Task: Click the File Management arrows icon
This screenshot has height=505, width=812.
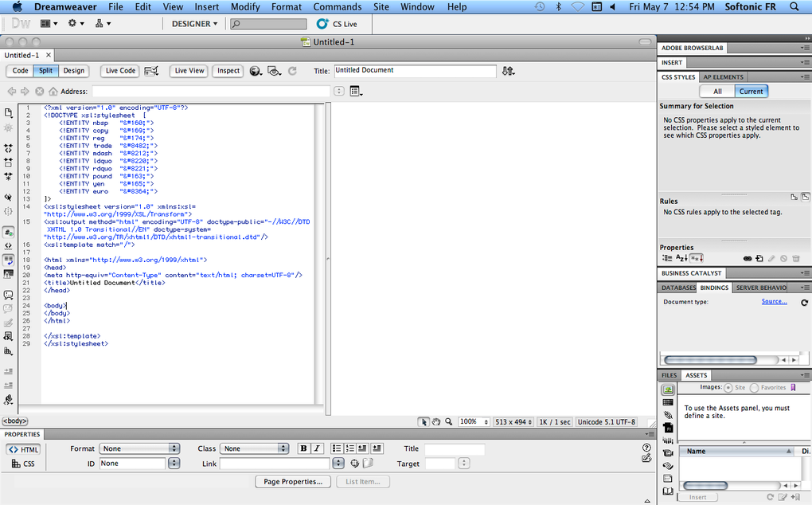Action: point(508,71)
